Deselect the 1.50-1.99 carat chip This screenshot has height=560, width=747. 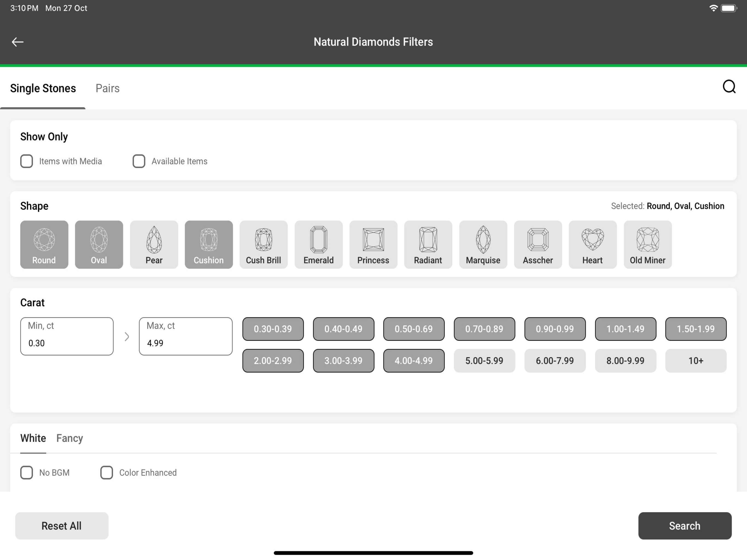point(696,329)
